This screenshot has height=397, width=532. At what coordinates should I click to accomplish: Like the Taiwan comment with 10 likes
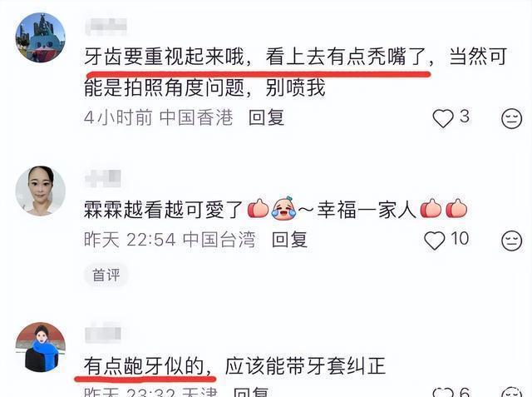pos(434,241)
